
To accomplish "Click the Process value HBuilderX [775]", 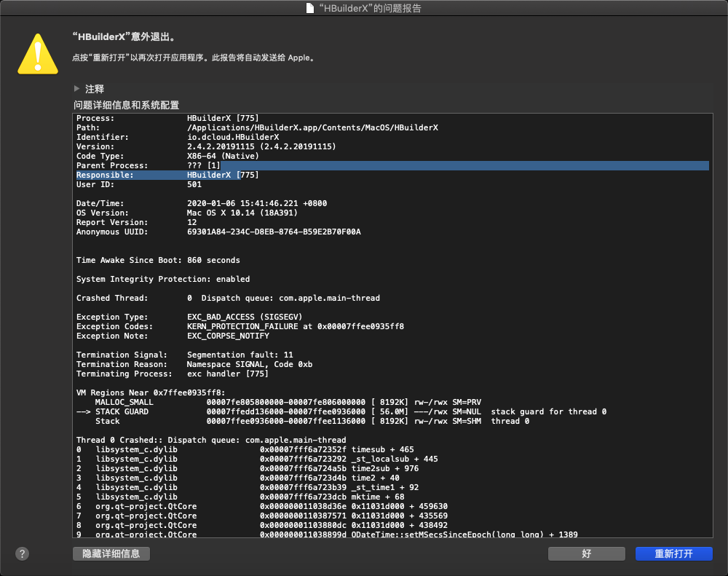I will [223, 118].
